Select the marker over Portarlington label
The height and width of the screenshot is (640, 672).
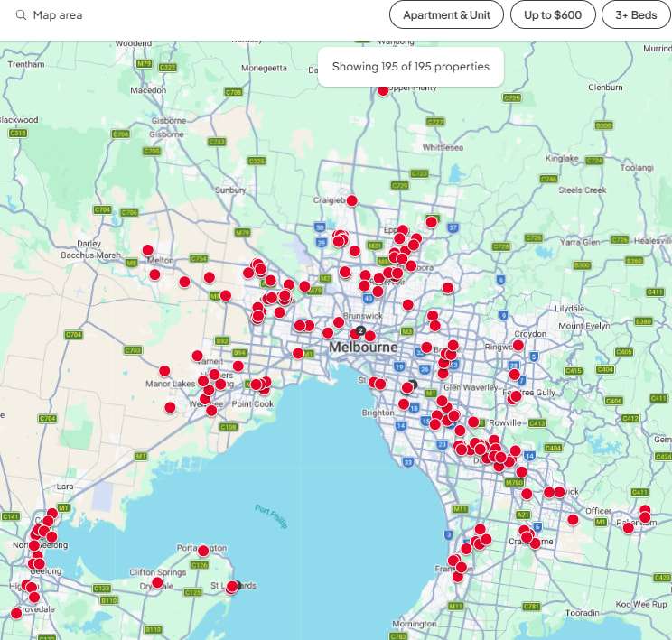click(203, 551)
